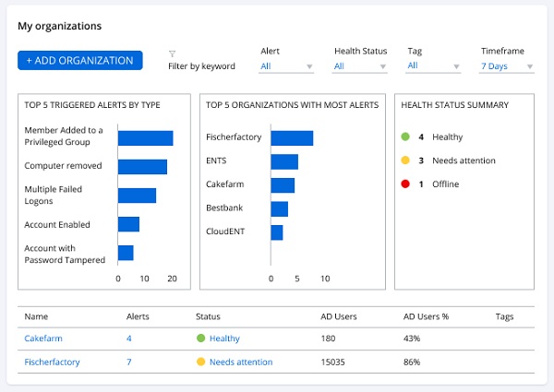
Task: Open the Cakefarm organization link
Action: click(43, 339)
